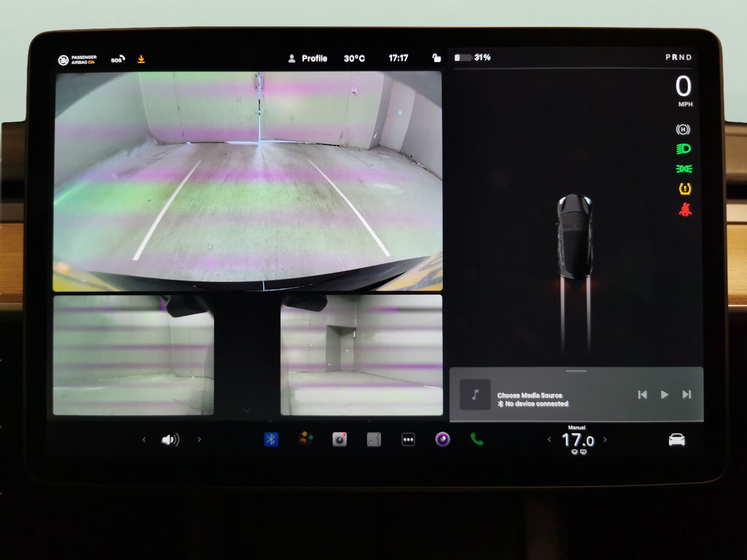This screenshot has height=560, width=747.
Task: Tap the No device connected Bluetooth text
Action: (533, 404)
